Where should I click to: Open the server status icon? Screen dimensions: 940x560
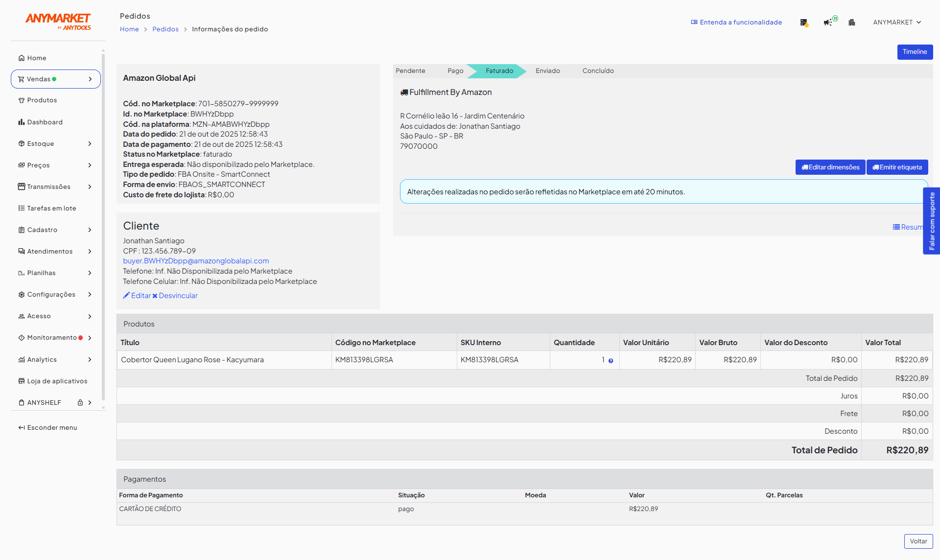pos(803,23)
